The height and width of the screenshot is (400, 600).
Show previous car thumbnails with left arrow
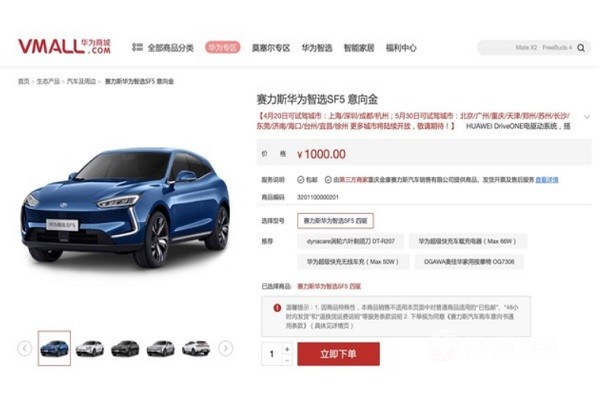click(24, 349)
